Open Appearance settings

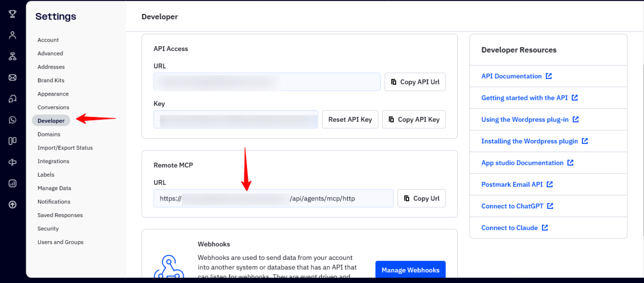(53, 94)
